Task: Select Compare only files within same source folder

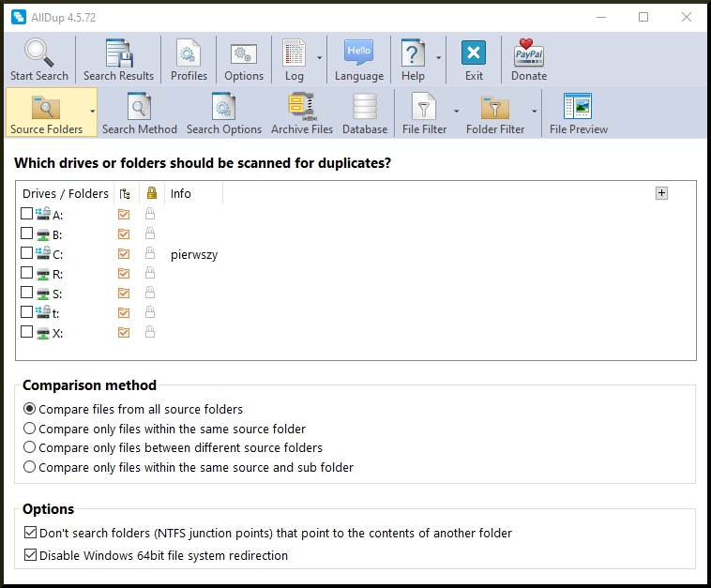Action: [x=30, y=429]
